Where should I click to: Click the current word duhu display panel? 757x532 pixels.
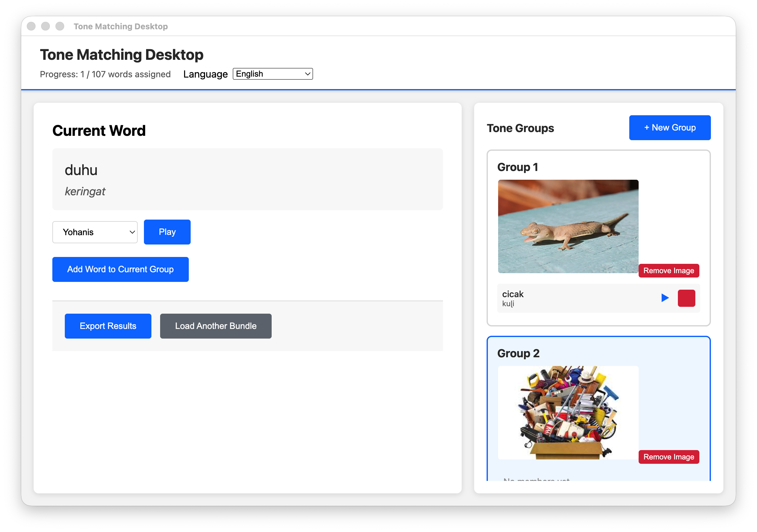pos(247,179)
